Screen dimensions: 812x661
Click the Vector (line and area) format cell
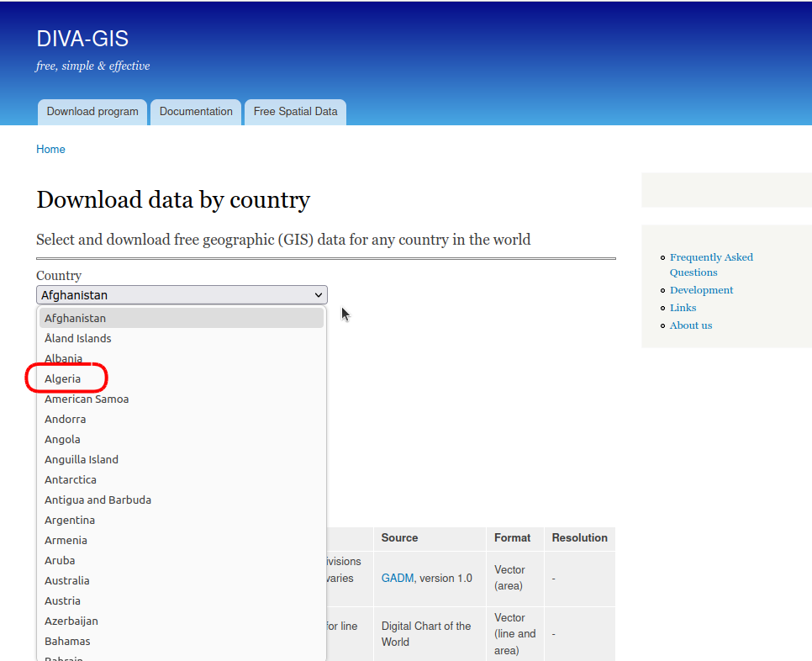click(x=515, y=634)
